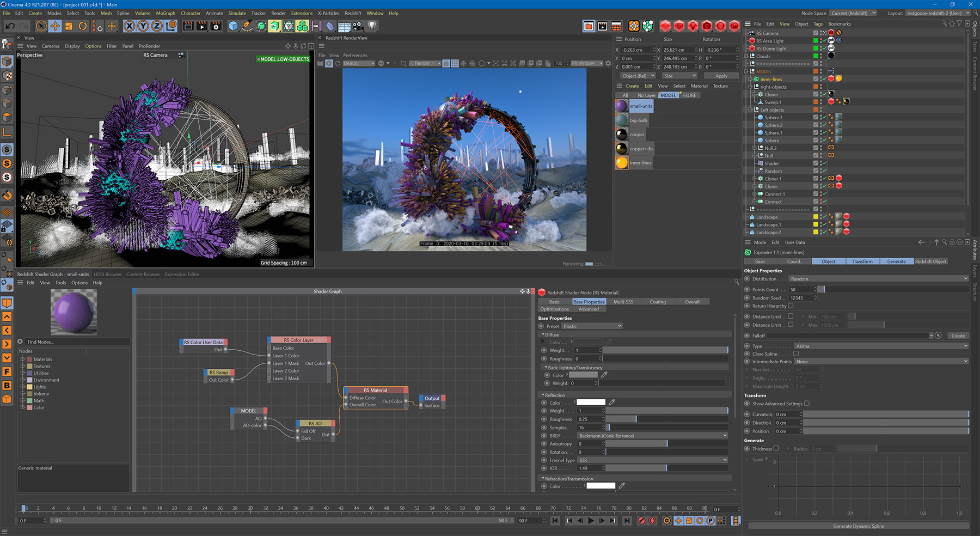Click the Undo arrow in the top toolbar
The width and height of the screenshot is (980, 536).
click(10, 26)
